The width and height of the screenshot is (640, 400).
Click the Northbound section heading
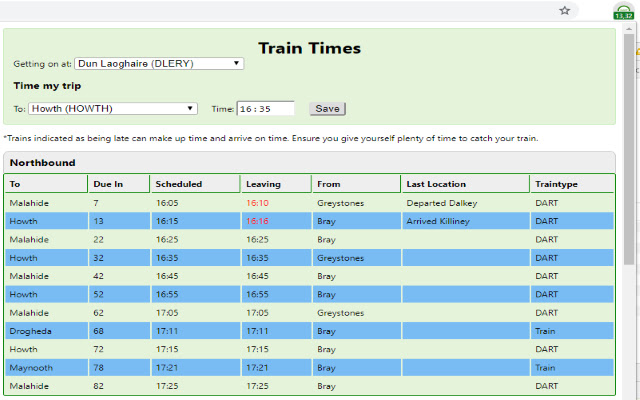[x=43, y=163]
